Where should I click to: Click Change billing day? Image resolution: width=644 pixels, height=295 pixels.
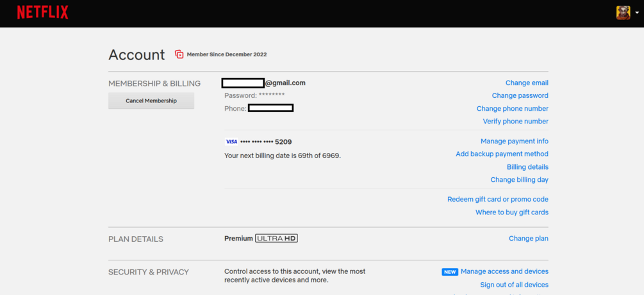pyautogui.click(x=519, y=180)
